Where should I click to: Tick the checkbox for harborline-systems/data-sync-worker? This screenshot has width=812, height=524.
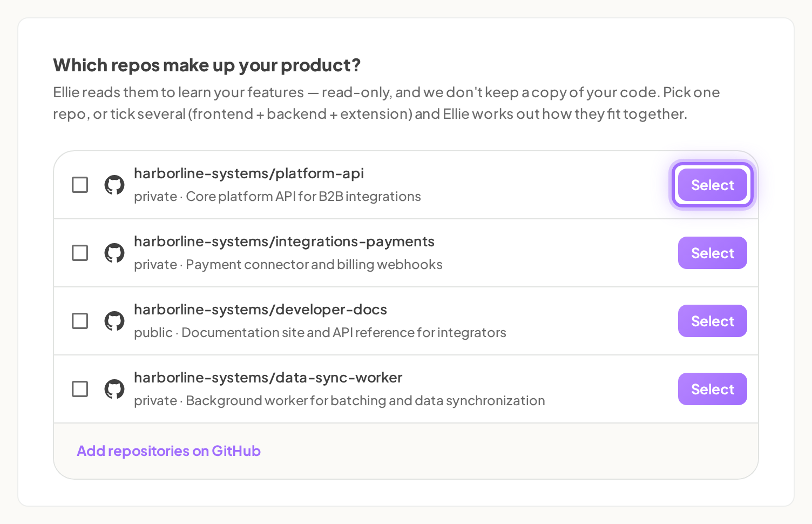80,389
